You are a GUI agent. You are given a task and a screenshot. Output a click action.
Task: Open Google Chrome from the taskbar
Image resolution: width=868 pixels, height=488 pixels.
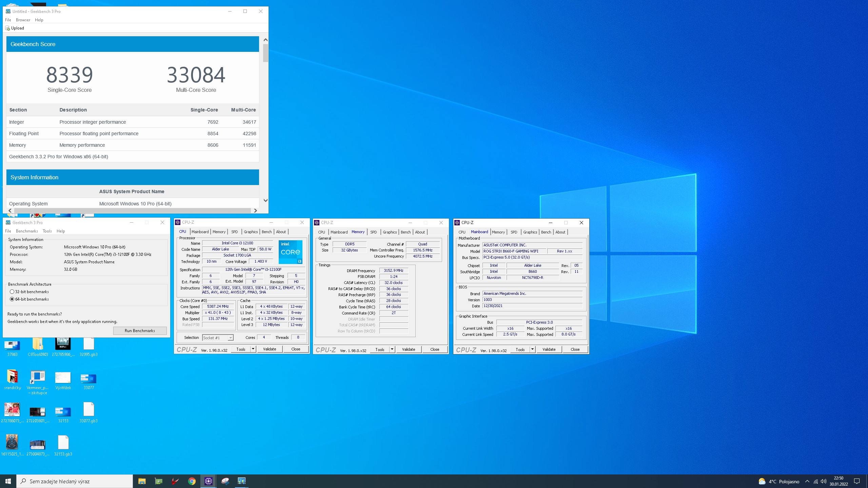[192, 481]
